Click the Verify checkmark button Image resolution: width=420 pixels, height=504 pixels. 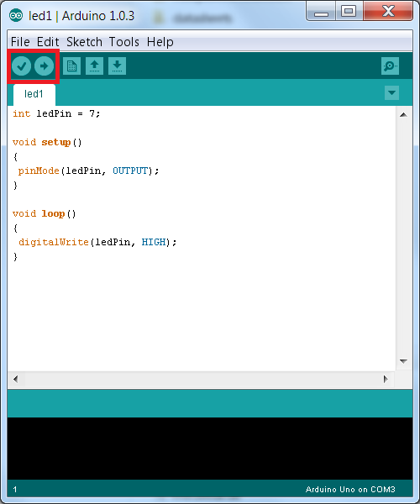tap(22, 66)
